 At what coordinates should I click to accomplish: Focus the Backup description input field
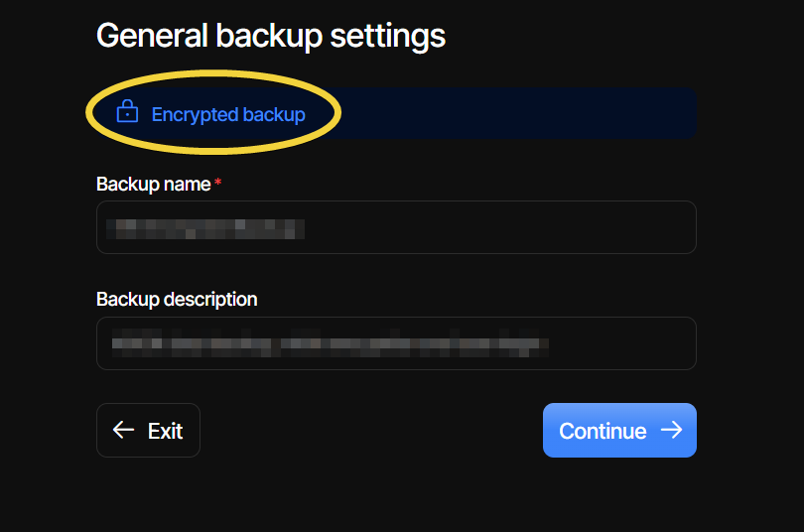(x=397, y=343)
